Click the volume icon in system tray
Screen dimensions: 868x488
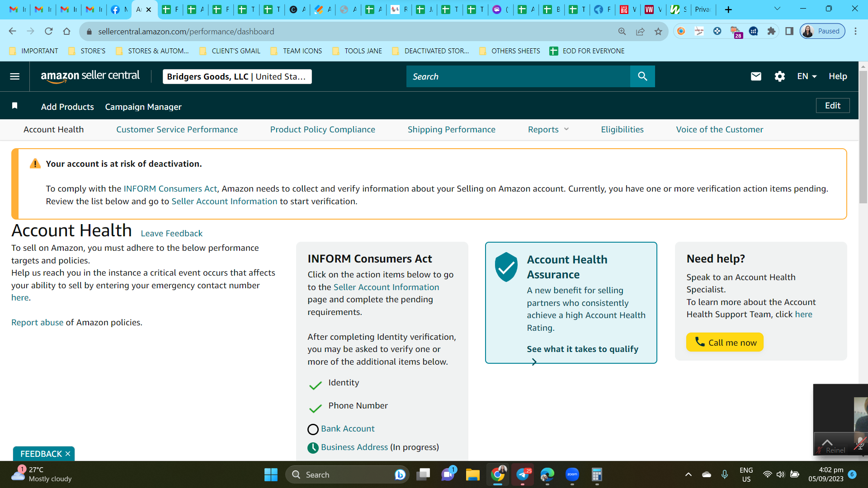(780, 474)
